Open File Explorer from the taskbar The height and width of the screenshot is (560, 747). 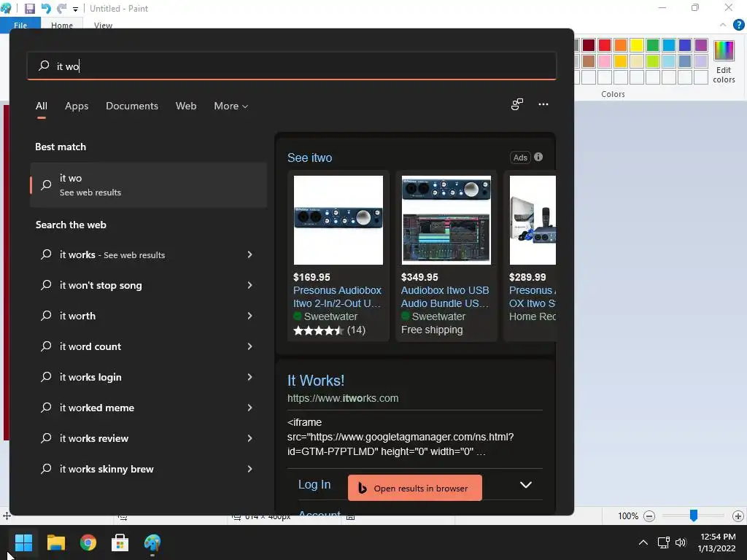pyautogui.click(x=55, y=542)
